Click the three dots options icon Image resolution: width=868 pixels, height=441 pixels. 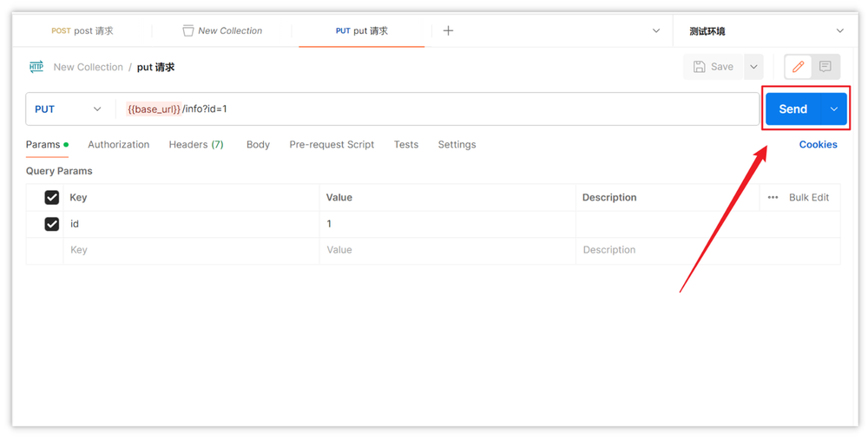[x=773, y=198]
